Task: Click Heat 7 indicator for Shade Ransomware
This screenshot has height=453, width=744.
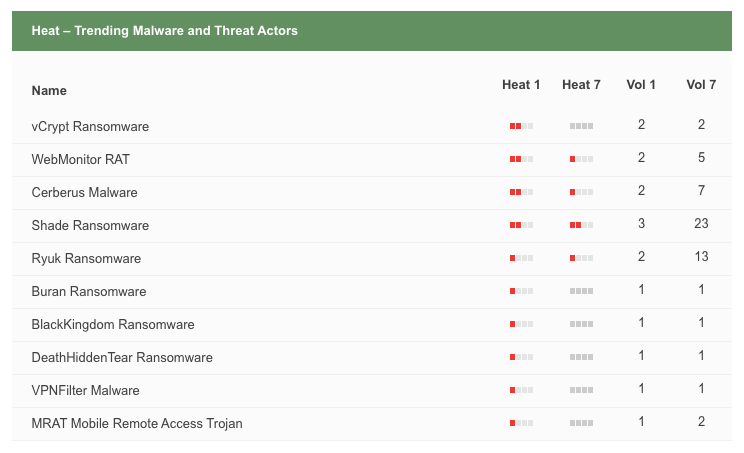Action: 581,225
